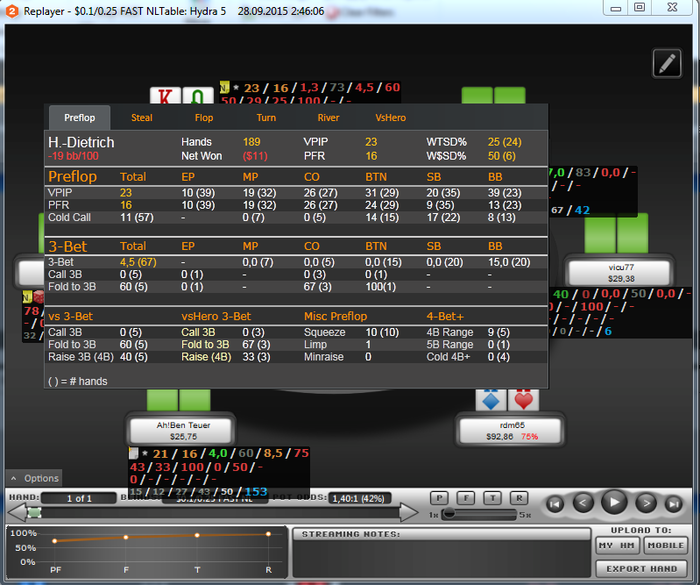
Task: Adjust the replay speed slider handle
Action: pos(449,514)
